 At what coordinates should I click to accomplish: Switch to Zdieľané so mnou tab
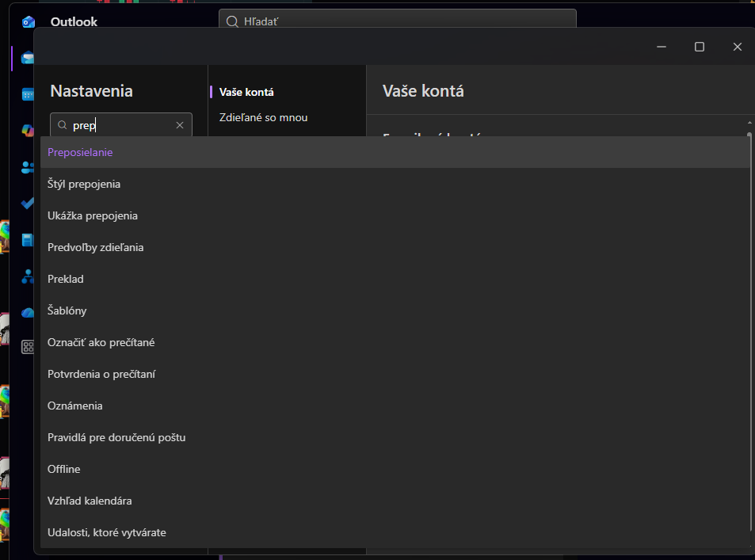[263, 117]
